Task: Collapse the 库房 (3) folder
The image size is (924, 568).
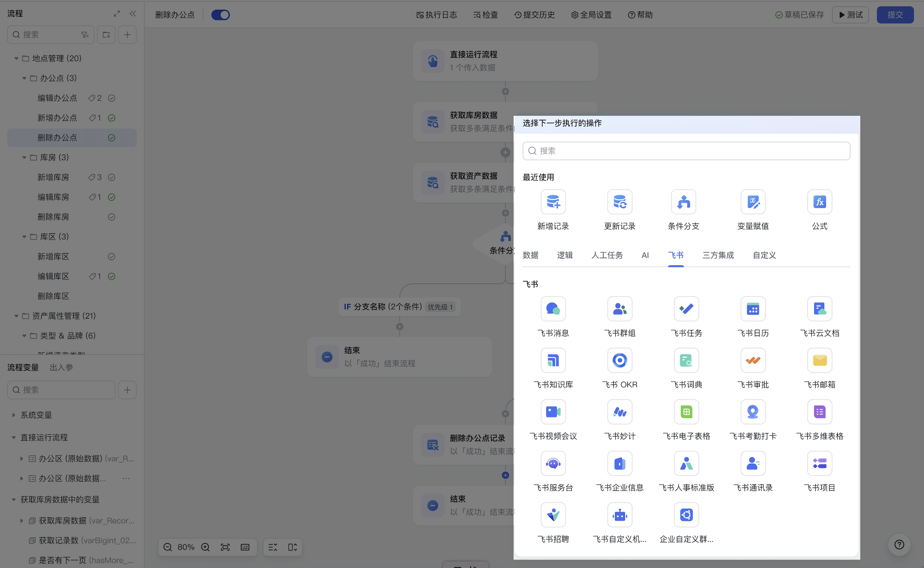Action: [x=24, y=157]
